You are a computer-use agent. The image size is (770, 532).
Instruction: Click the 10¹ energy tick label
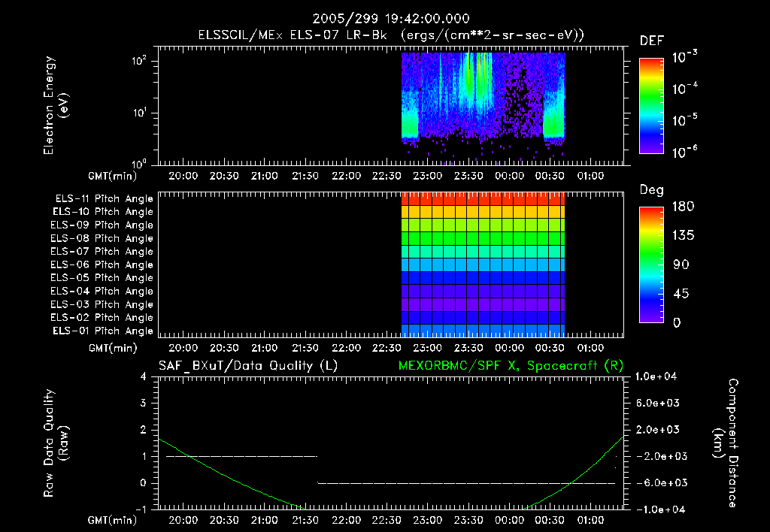click(x=139, y=113)
